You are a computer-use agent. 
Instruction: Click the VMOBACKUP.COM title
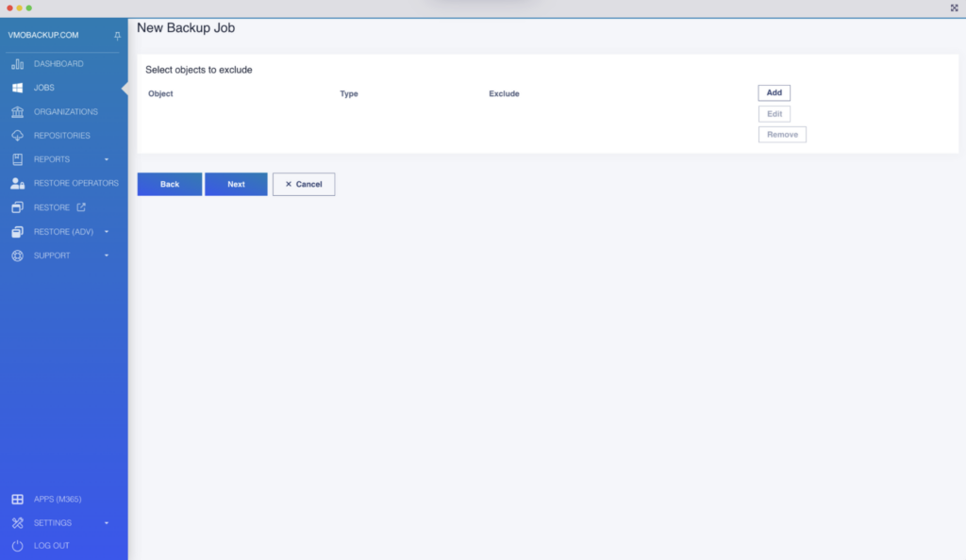pos(43,35)
